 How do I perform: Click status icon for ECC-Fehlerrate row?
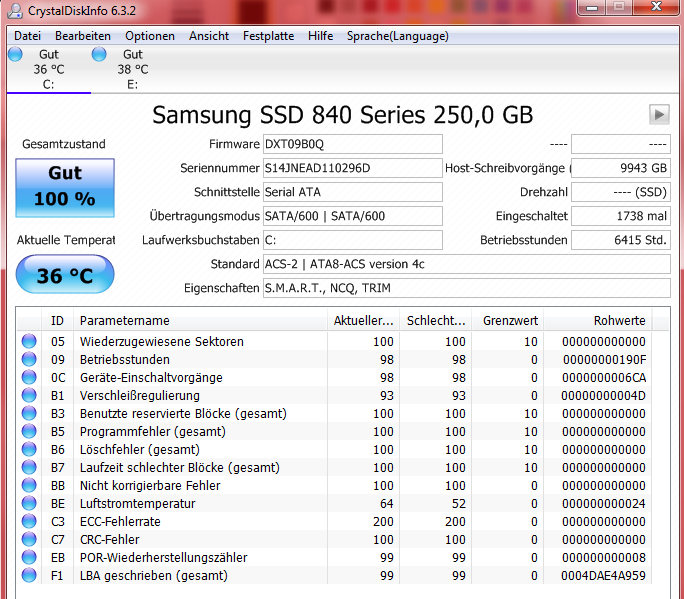point(29,521)
